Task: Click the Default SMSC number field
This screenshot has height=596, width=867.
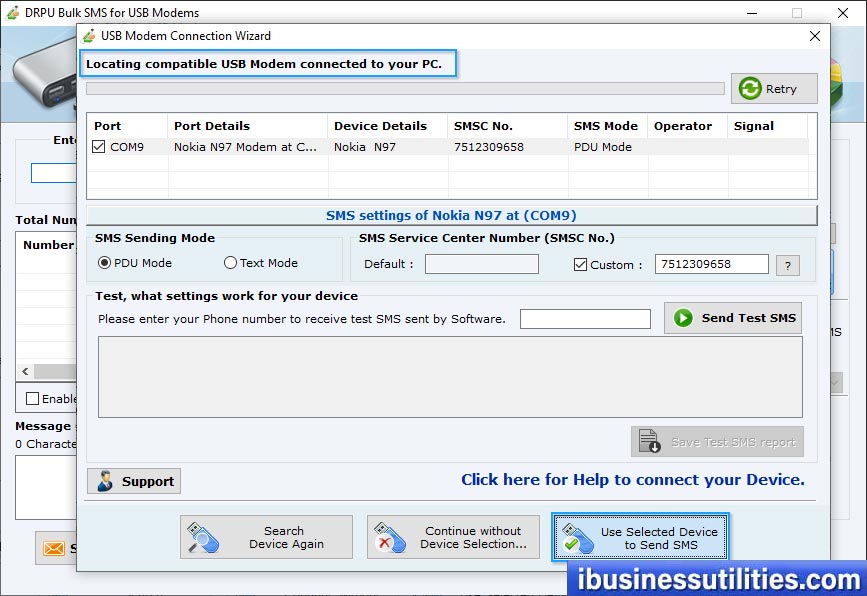Action: coord(482,264)
